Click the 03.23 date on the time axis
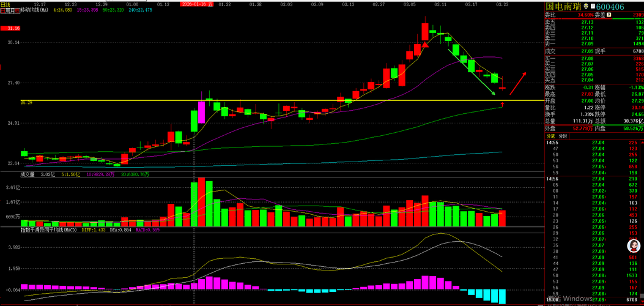The width and height of the screenshot is (644, 306). [x=502, y=4]
